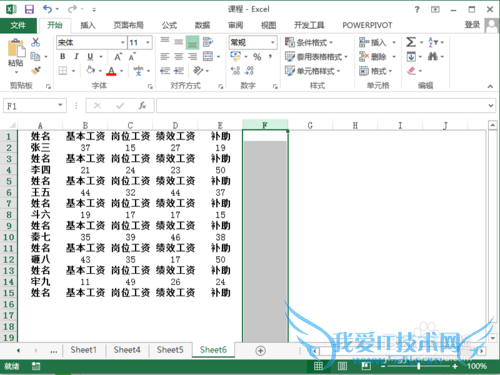Decrease decimal places

click(249, 71)
